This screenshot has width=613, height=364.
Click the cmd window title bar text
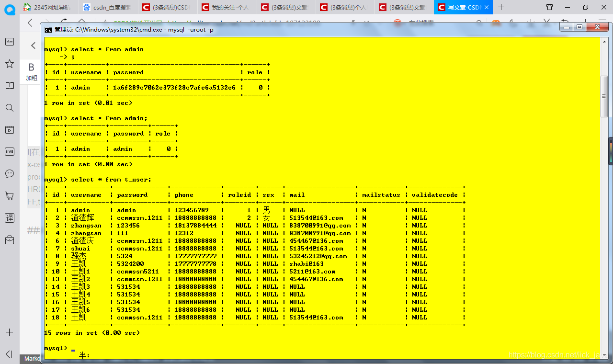[x=135, y=30]
